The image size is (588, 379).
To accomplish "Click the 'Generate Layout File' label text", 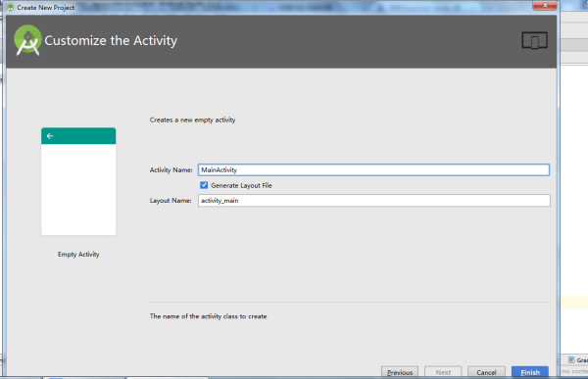I will (x=241, y=185).
